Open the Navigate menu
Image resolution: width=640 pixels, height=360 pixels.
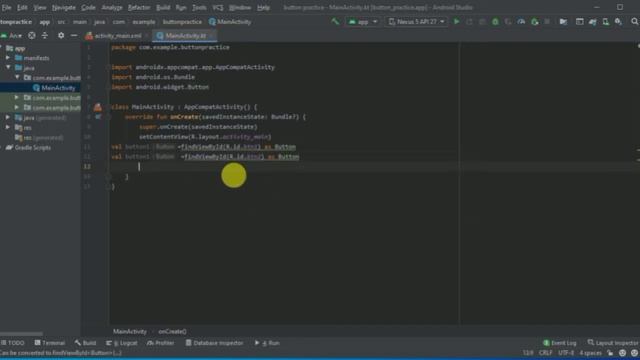[64, 7]
